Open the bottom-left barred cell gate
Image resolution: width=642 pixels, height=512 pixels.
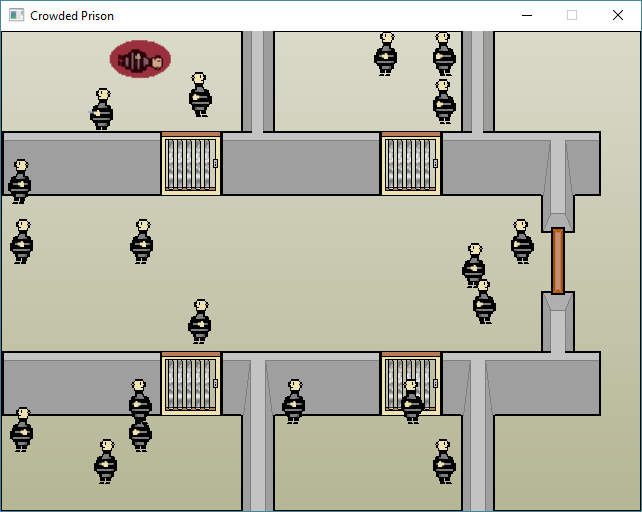click(x=191, y=383)
